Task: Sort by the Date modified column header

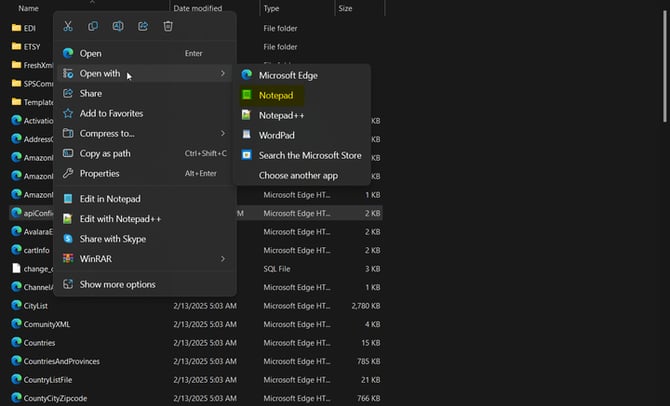Action: [197, 8]
